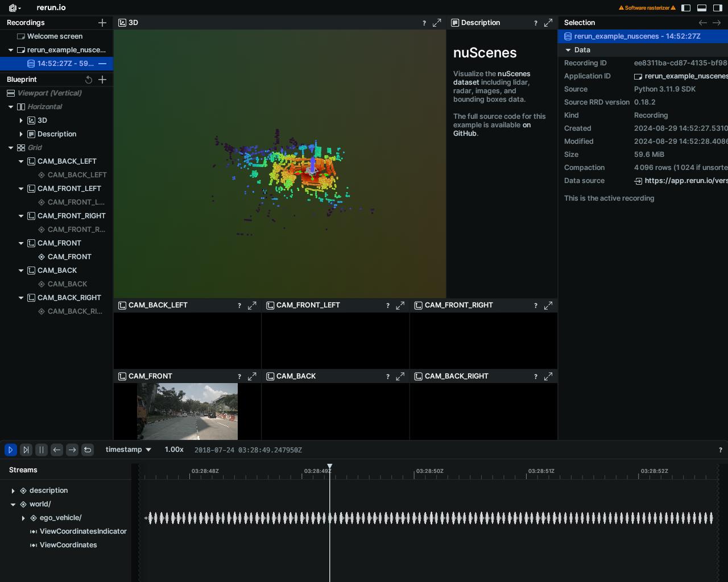Expand the 3D view tree item
Image resolution: width=728 pixels, height=582 pixels.
tap(21, 120)
